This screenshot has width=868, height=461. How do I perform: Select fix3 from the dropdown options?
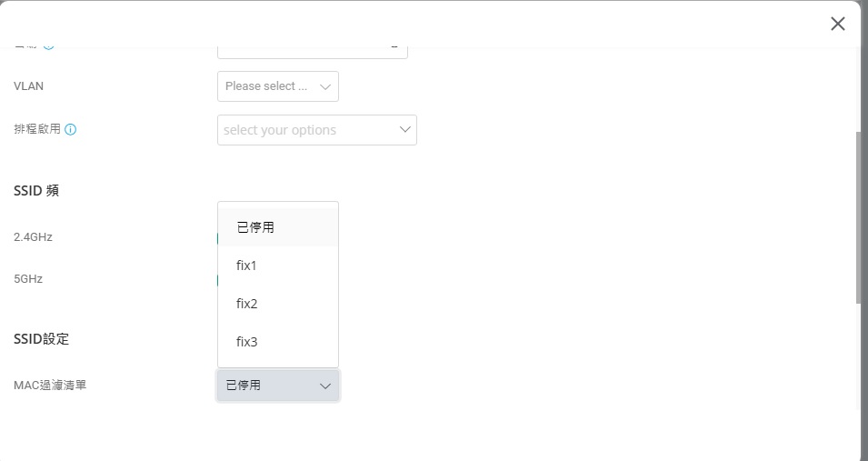pyautogui.click(x=247, y=342)
